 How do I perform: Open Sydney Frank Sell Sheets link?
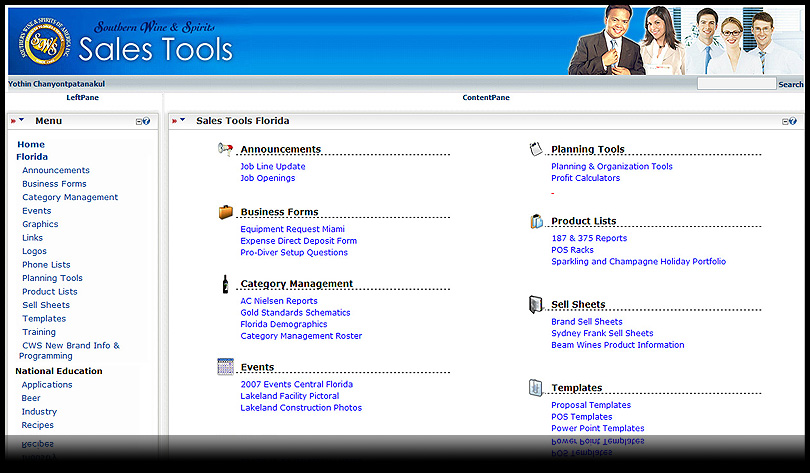[x=602, y=333]
